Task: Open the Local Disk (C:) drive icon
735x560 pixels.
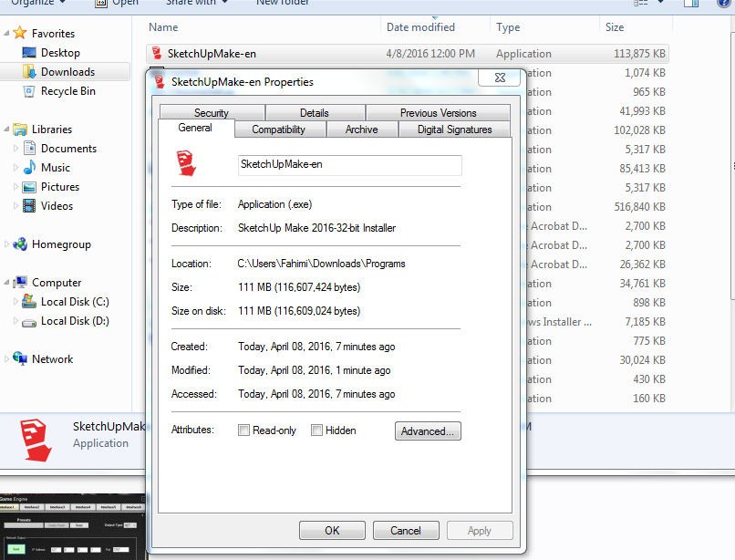Action: point(29,302)
